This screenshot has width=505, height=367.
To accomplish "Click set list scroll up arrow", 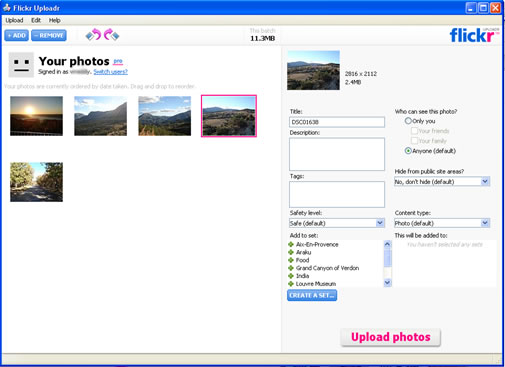I will [x=387, y=244].
